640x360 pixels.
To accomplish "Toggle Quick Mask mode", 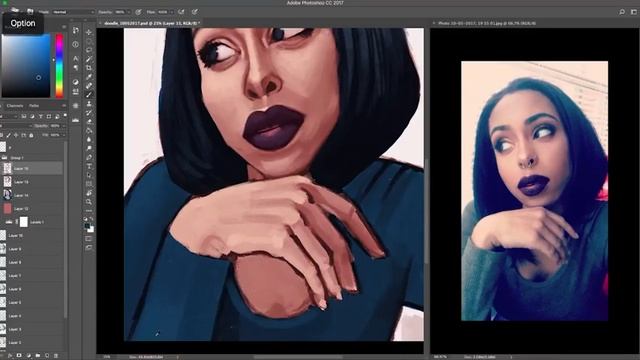I will [89, 239].
